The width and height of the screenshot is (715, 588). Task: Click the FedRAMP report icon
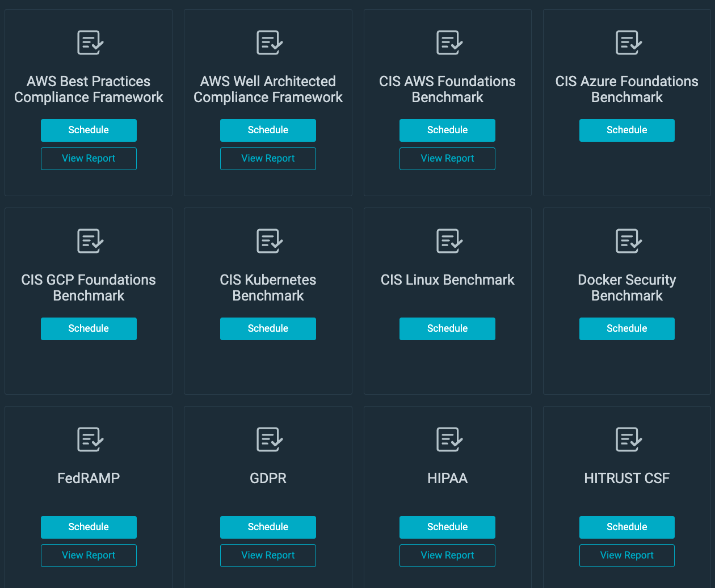90,439
